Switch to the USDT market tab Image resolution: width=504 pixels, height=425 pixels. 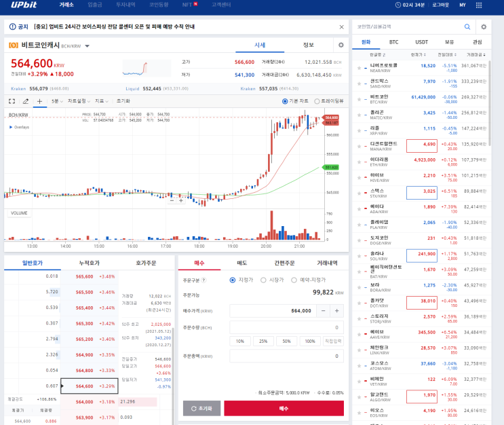point(421,42)
